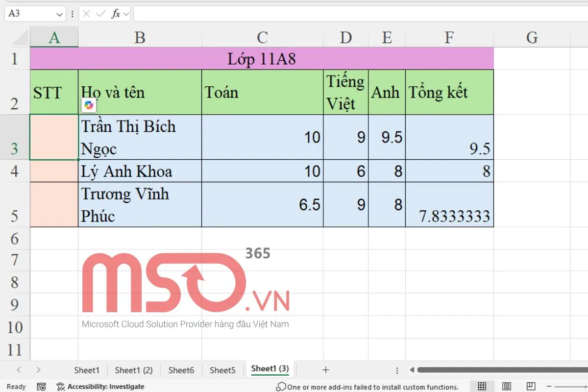Click the next sheet navigation arrow
The width and height of the screenshot is (588, 392).
pyautogui.click(x=39, y=370)
